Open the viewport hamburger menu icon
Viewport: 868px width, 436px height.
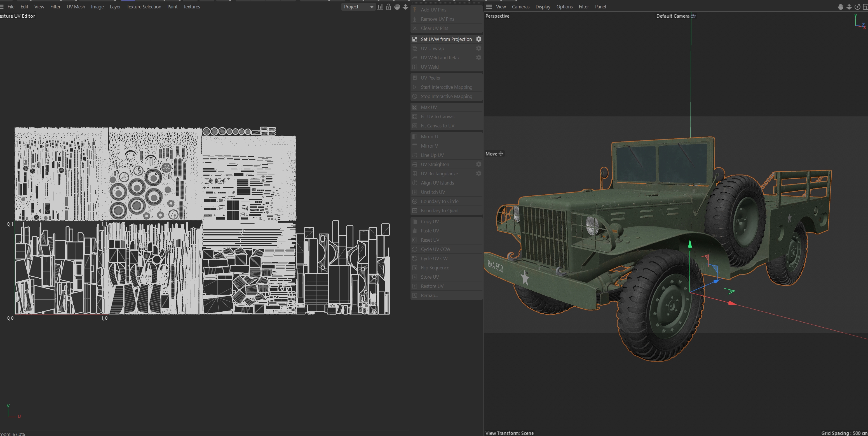click(489, 7)
